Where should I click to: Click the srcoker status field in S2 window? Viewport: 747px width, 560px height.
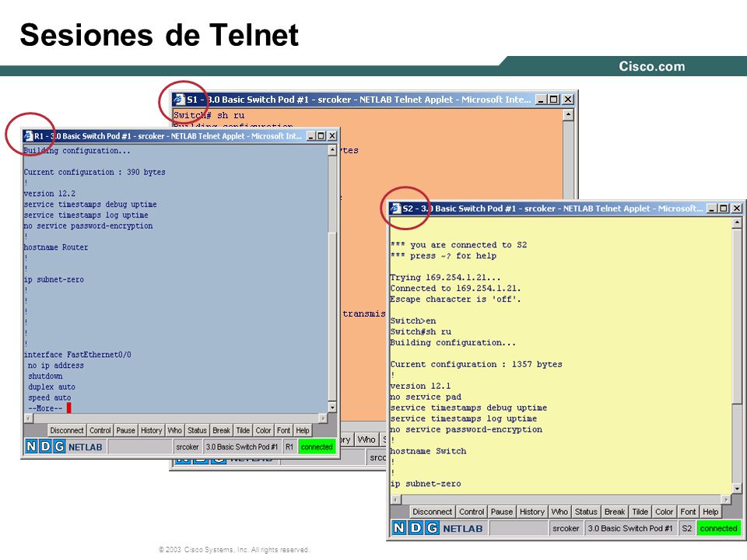pyautogui.click(x=566, y=528)
